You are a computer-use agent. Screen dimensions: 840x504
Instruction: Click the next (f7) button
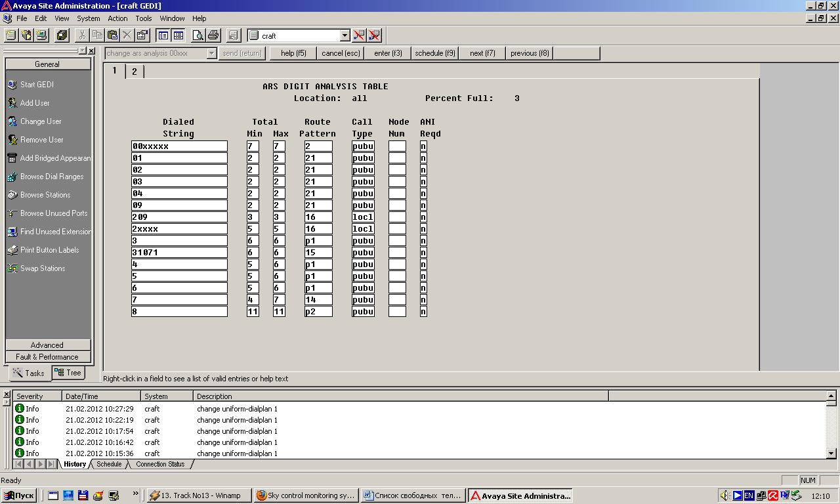coord(482,53)
